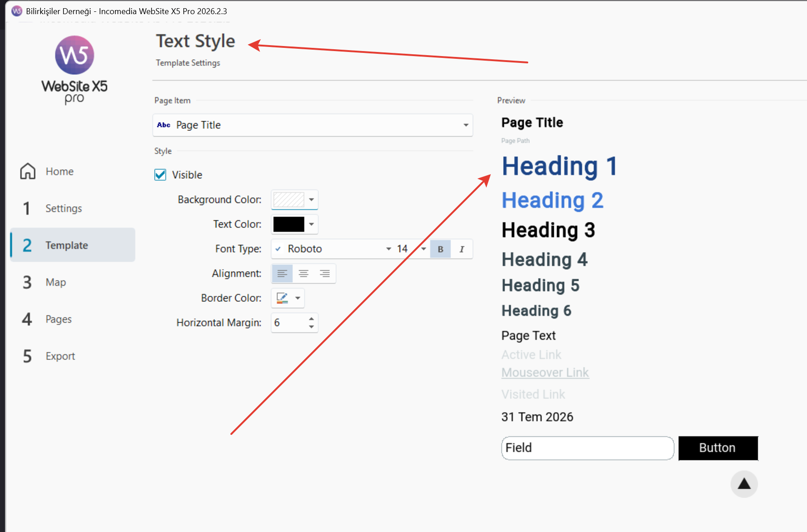Open the Page Item dropdown
This screenshot has width=807, height=532.
[x=312, y=125]
